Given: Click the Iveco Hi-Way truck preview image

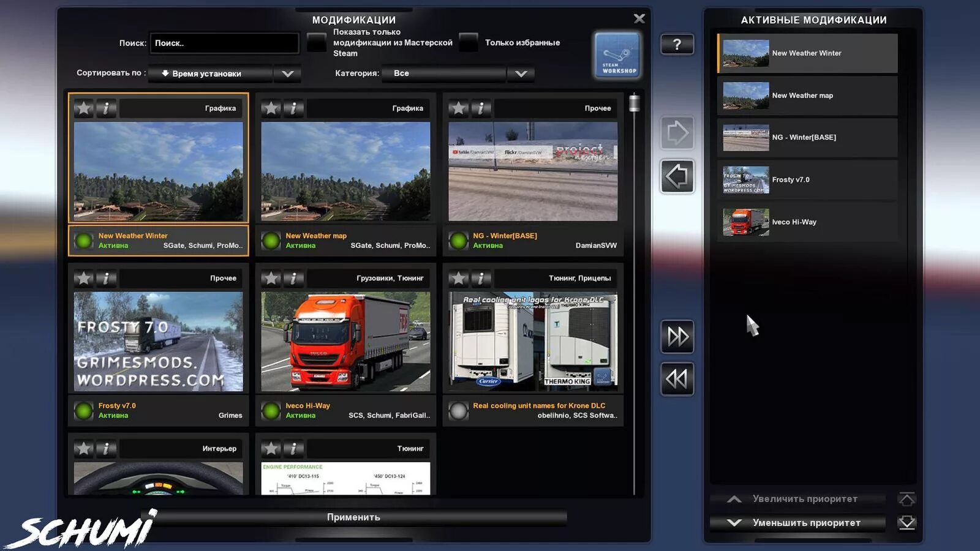Looking at the screenshot, I should [x=345, y=342].
